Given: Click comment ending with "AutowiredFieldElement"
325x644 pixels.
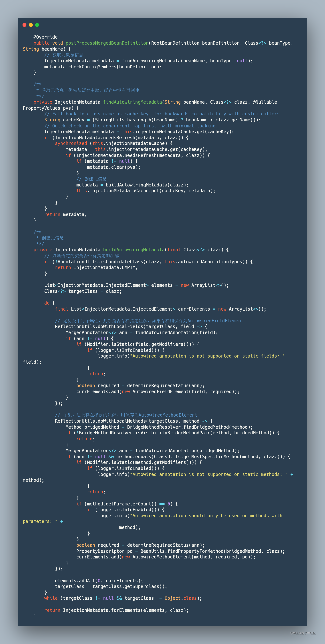Looking at the screenshot, I should coord(149,321).
